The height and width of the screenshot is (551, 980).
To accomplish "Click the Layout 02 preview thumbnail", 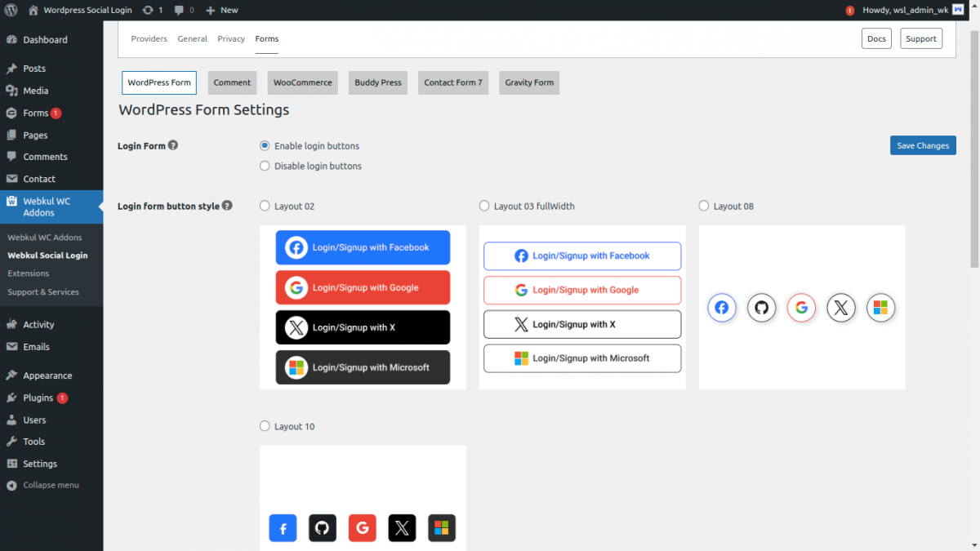I will tap(363, 307).
